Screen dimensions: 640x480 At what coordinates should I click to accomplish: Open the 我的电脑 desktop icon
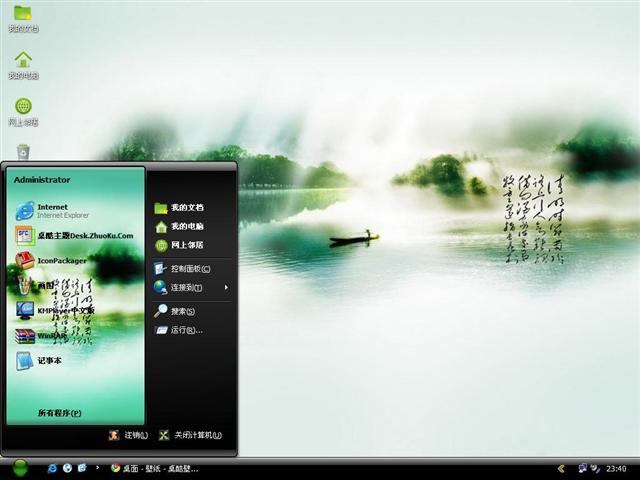[x=23, y=64]
